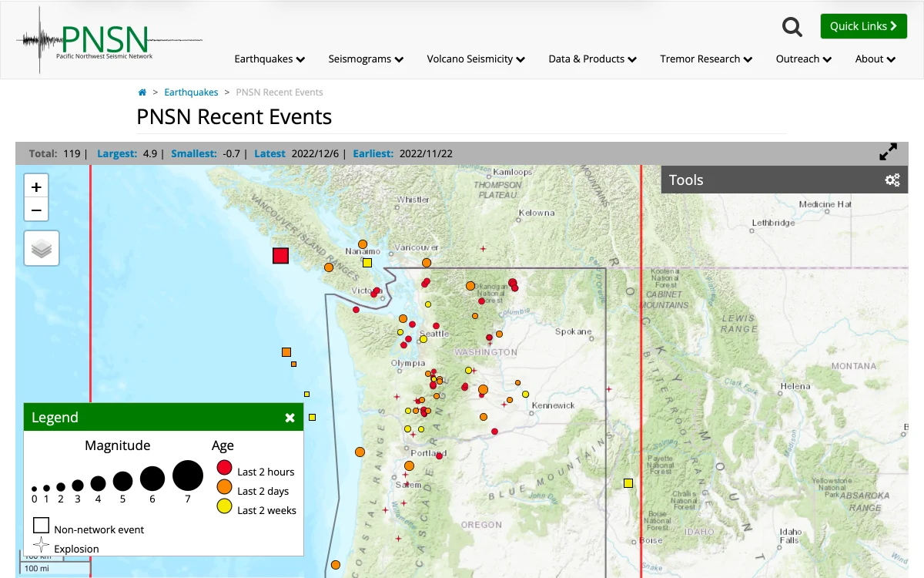This screenshot has height=578, width=924.
Task: Click the Legend panel title bar
Action: [x=163, y=417]
